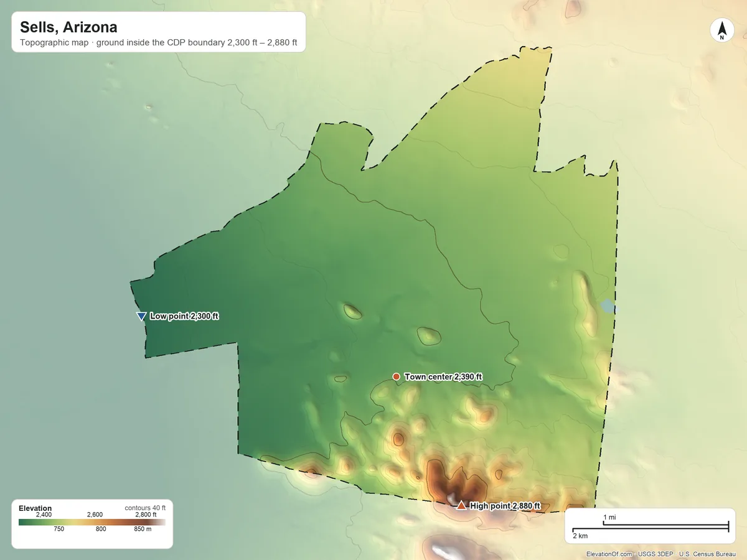747x560 pixels.
Task: Click the north arrow compass icon
Action: [x=721, y=30]
